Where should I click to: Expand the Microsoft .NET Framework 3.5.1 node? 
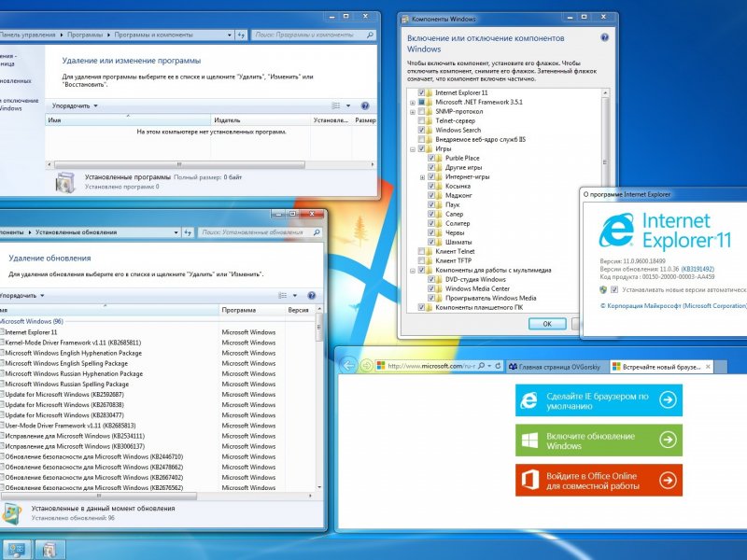[413, 103]
